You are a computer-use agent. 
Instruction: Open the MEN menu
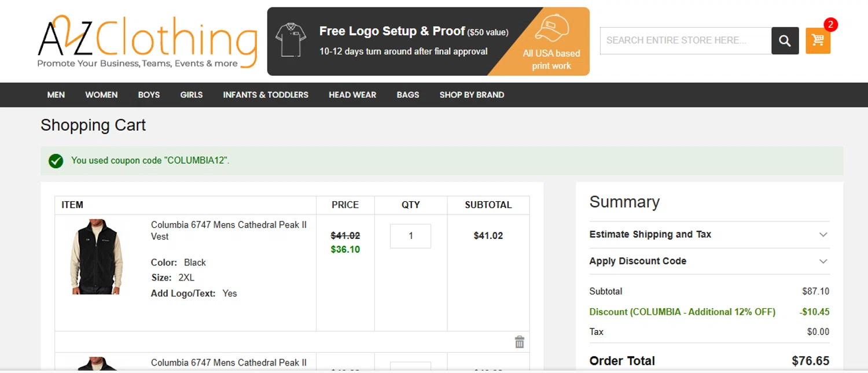click(x=56, y=95)
